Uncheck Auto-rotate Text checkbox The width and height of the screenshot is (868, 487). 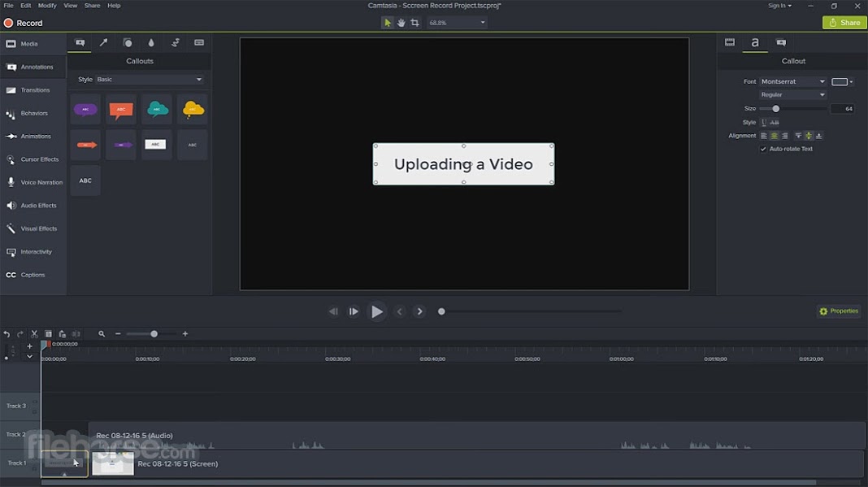click(763, 149)
